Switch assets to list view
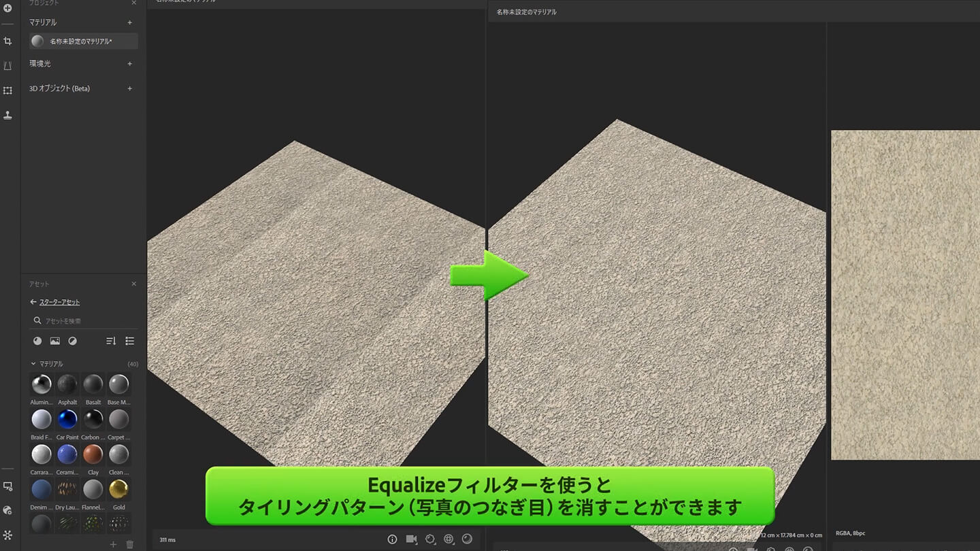This screenshot has width=980, height=551. pos(130,341)
